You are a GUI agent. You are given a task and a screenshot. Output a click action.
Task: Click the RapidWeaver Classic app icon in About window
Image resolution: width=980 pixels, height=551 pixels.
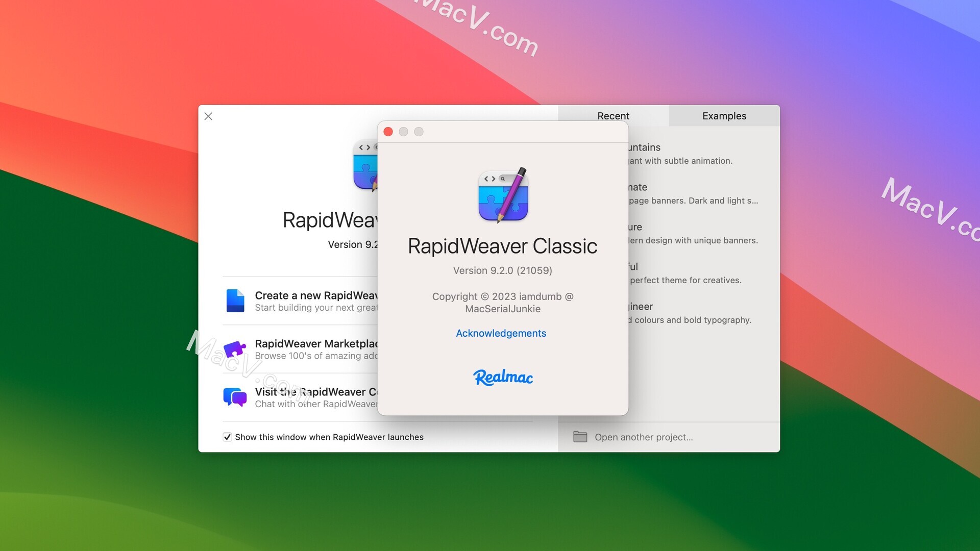pos(503,195)
